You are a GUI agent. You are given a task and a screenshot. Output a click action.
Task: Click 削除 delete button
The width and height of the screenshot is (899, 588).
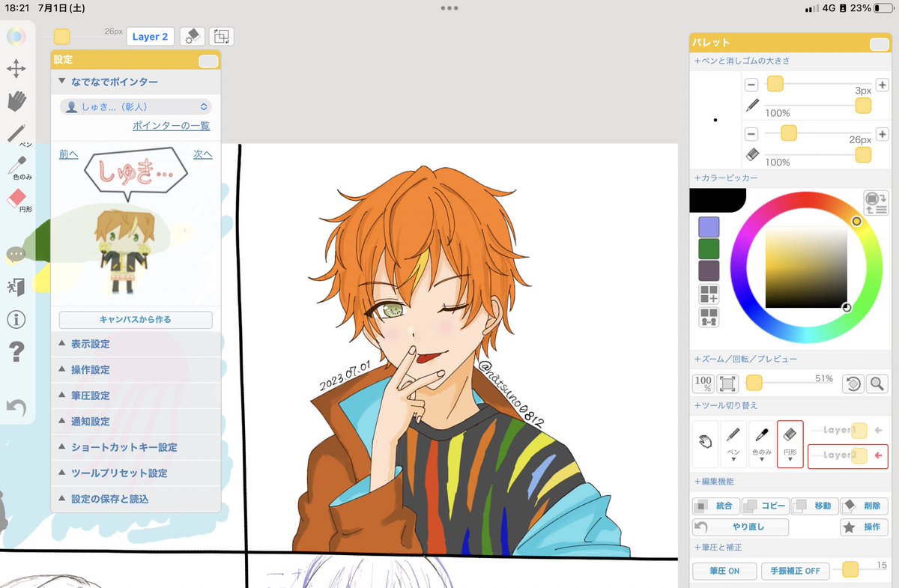click(865, 506)
